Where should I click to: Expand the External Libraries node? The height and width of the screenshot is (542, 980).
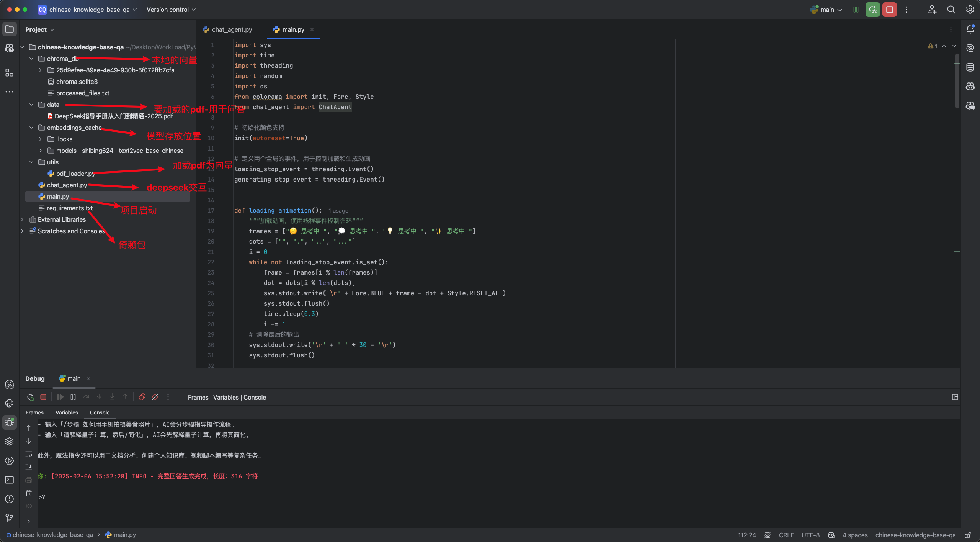tap(22, 219)
